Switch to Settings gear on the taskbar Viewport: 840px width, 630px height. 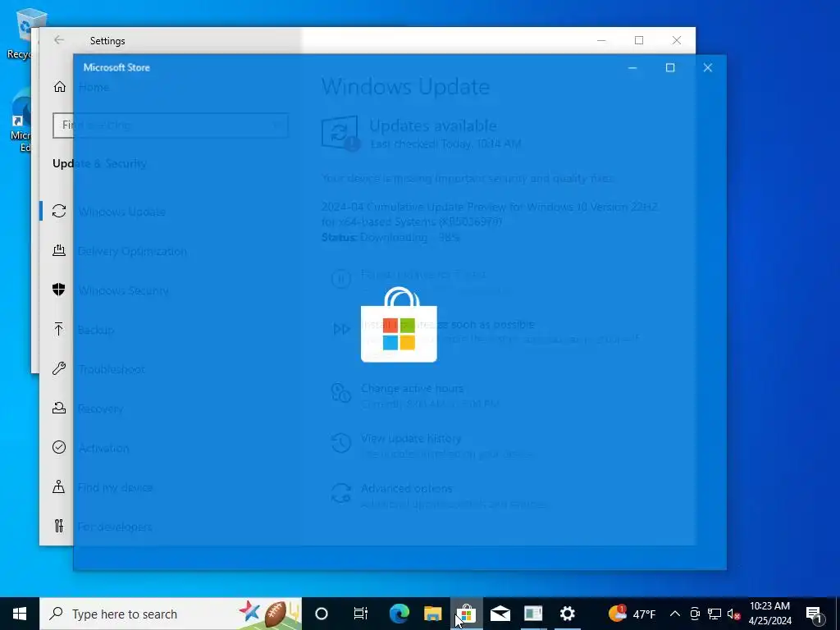(x=568, y=614)
